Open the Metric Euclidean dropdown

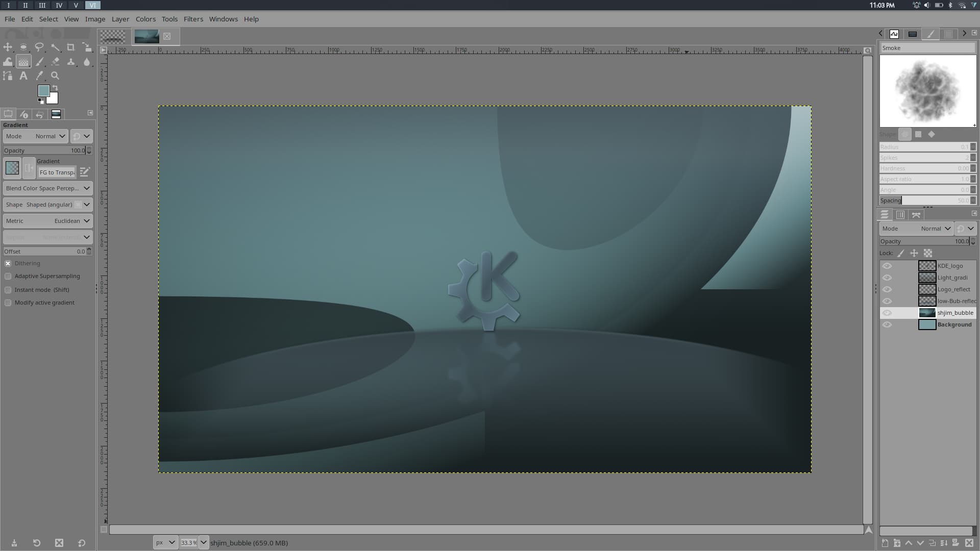tap(48, 221)
